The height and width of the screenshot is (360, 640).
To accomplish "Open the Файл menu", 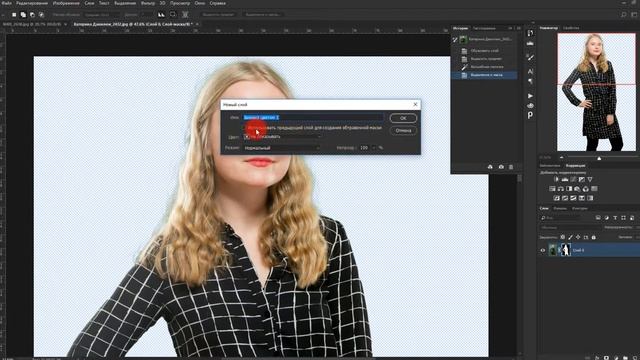I will pos(7,3).
